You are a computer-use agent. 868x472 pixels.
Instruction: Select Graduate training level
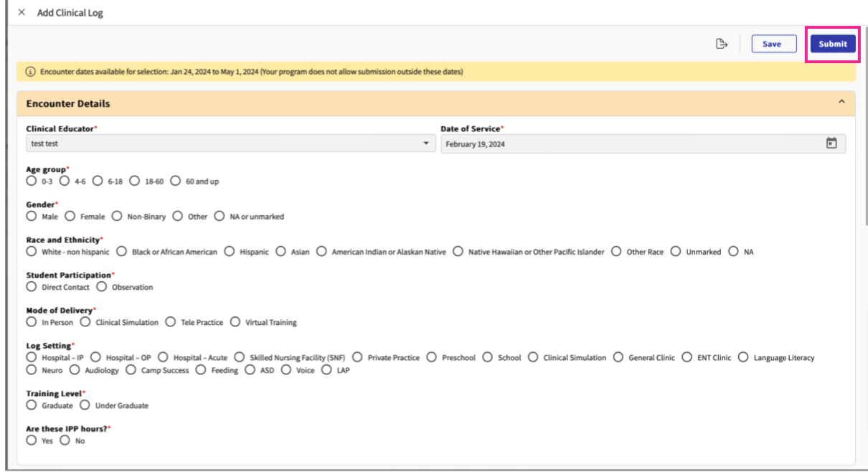[32, 405]
